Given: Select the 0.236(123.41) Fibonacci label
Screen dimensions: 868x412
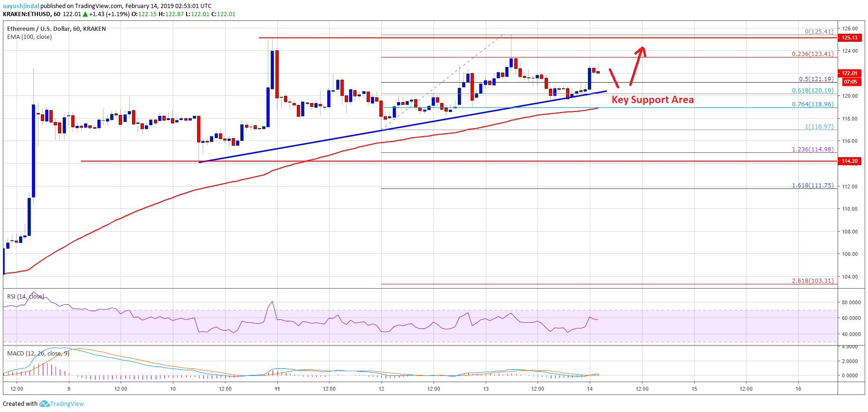Looking at the screenshot, I should (812, 54).
